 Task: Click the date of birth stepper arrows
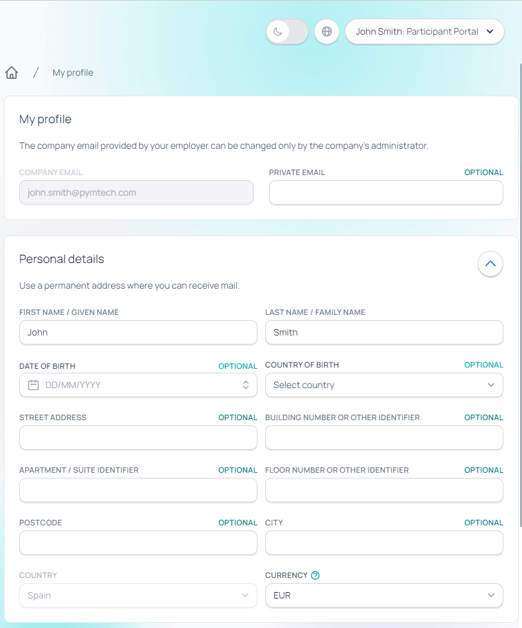click(246, 385)
